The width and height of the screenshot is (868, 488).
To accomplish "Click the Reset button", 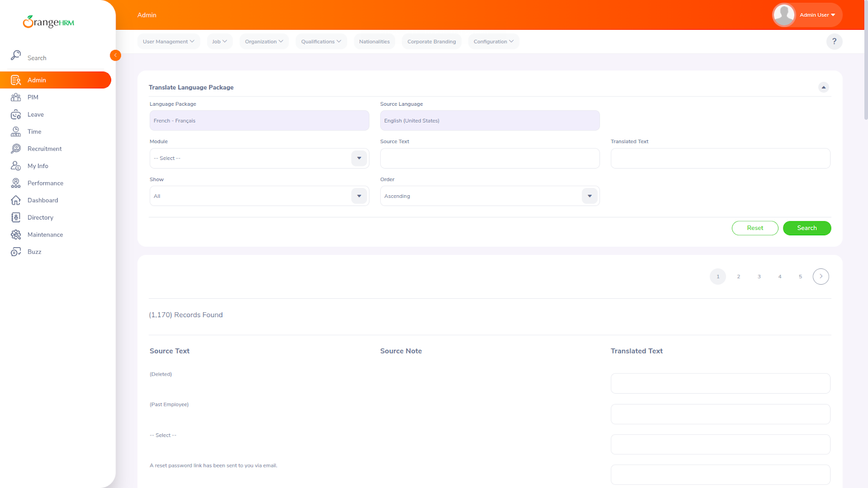I will coord(755,228).
